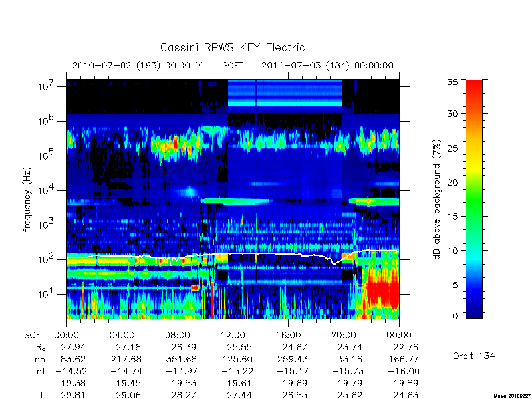Click the Lon value 259.43
Image resolution: width=532 pixels, height=399 pixels.
pos(292,359)
